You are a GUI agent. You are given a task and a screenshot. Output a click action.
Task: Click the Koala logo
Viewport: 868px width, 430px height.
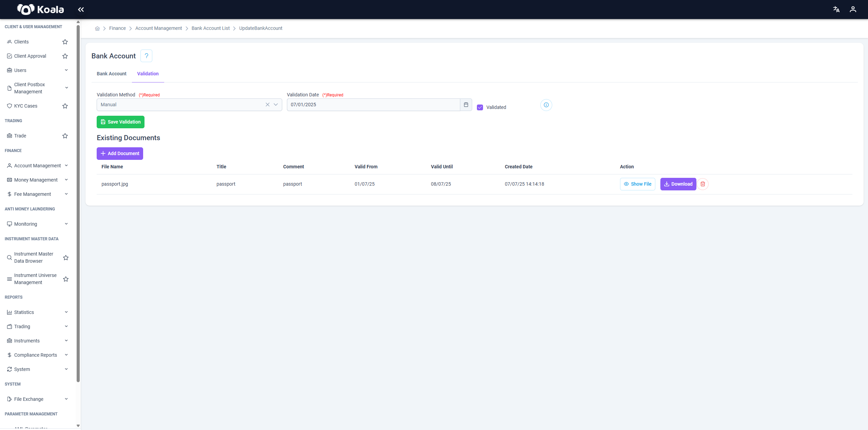click(x=40, y=10)
